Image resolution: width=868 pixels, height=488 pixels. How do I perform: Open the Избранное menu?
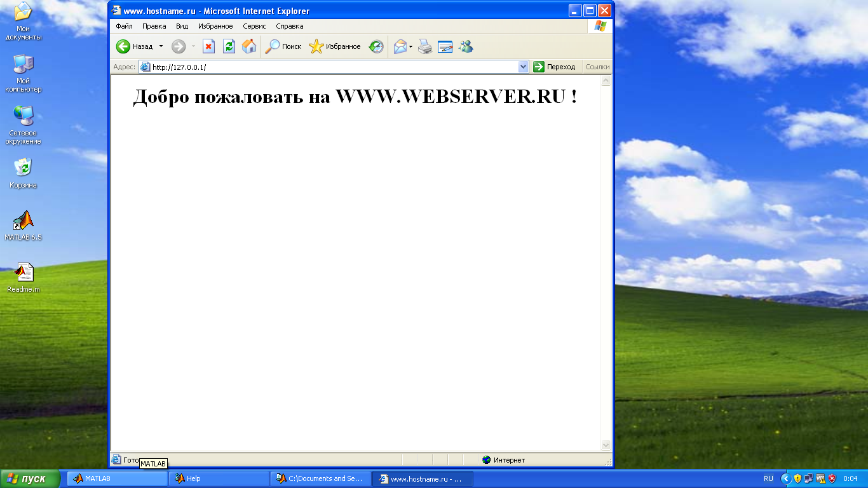pyautogui.click(x=215, y=26)
